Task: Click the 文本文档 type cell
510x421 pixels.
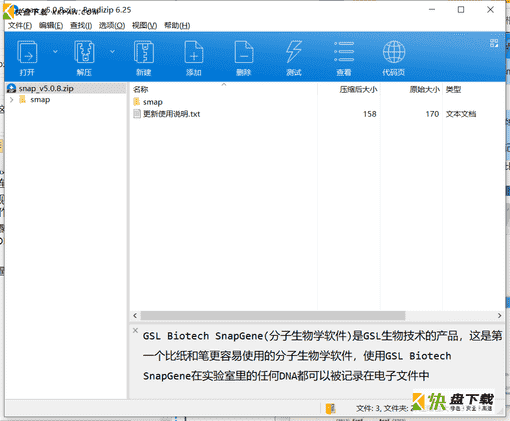Action: point(461,114)
